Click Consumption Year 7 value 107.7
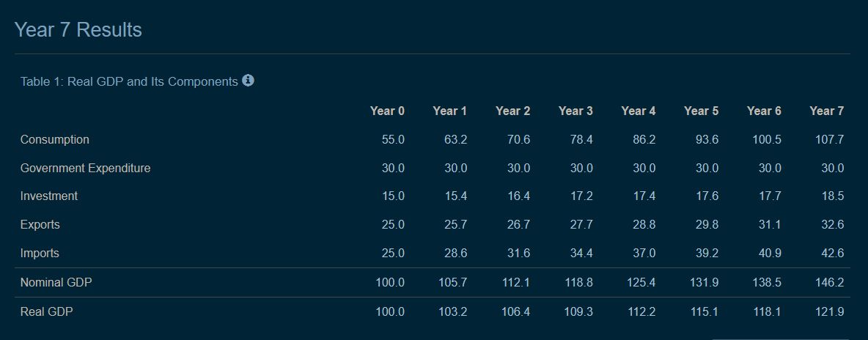This screenshot has width=868, height=340. [830, 139]
